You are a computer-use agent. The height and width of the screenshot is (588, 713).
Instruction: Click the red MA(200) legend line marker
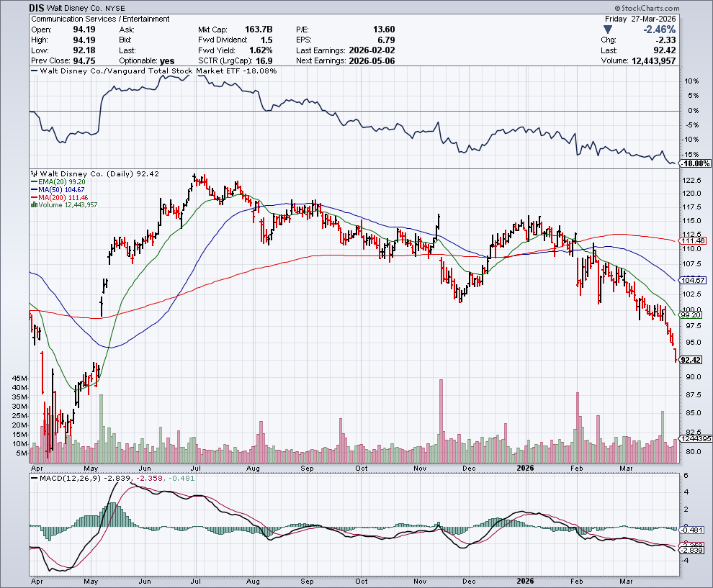coord(33,198)
